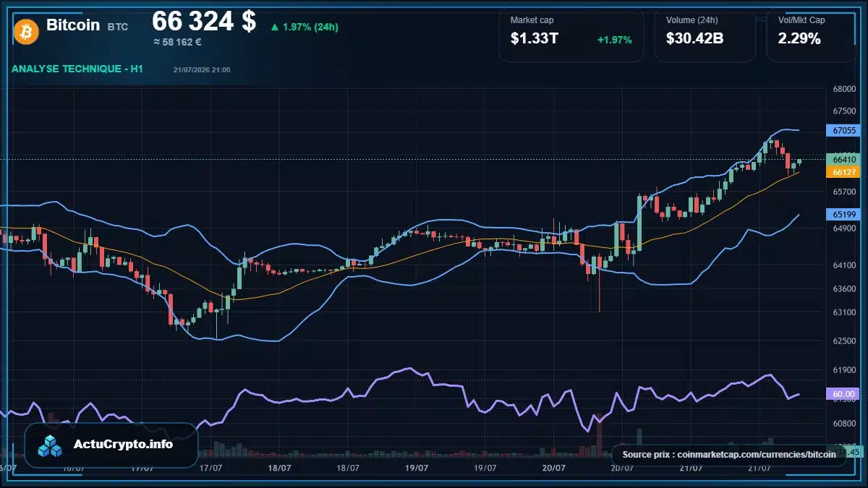Click the orange 66127 moving average tag

pyautogui.click(x=844, y=172)
